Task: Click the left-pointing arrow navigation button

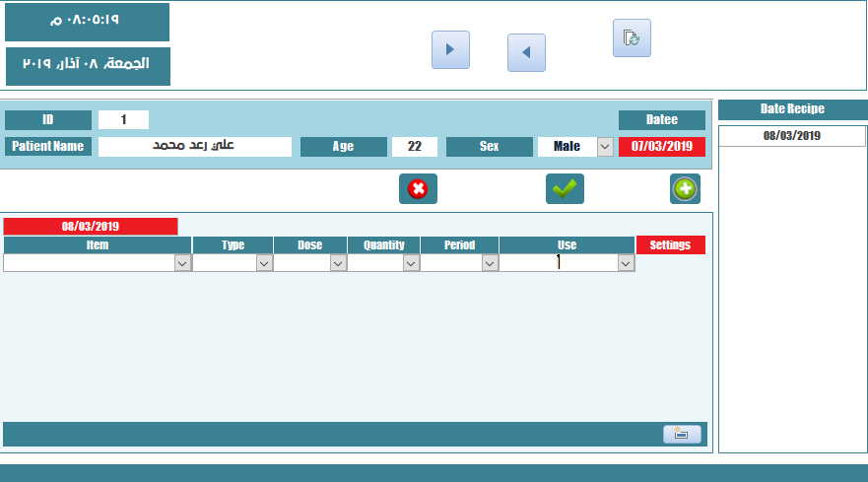Action: (526, 52)
